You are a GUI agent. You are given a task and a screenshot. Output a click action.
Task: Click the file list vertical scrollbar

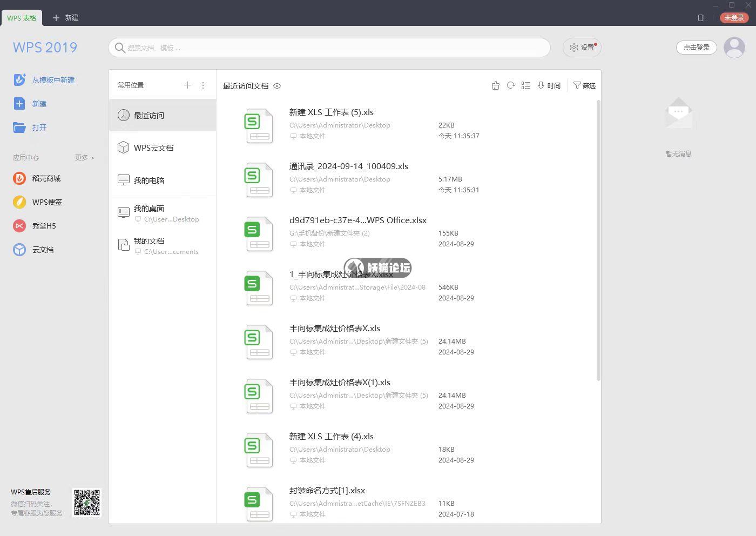[598, 240]
